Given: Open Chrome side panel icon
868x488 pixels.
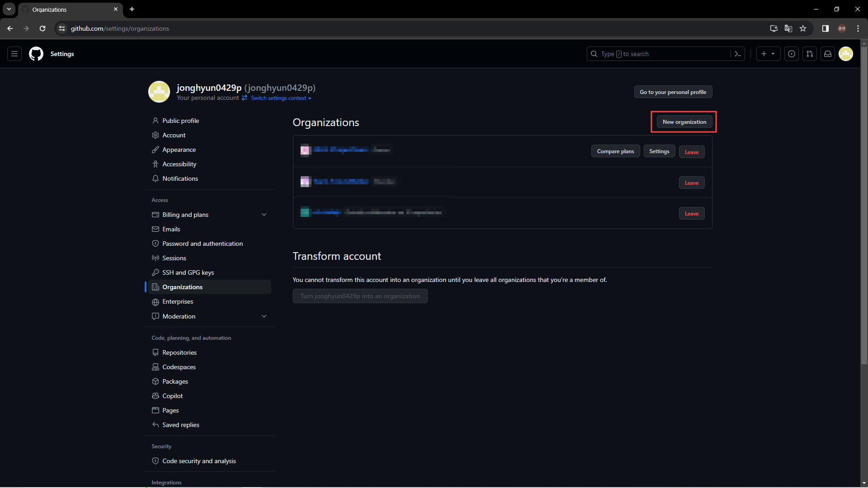Looking at the screenshot, I should click(x=826, y=28).
